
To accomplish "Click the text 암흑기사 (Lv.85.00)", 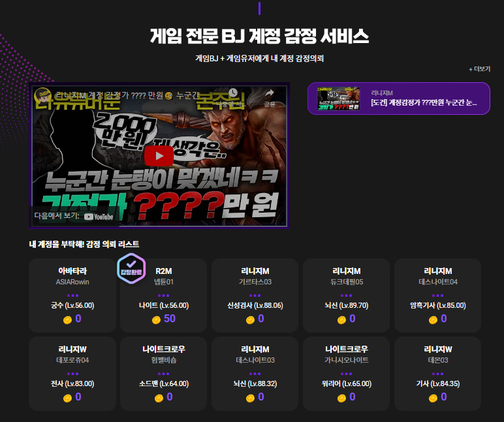I will pos(438,305).
